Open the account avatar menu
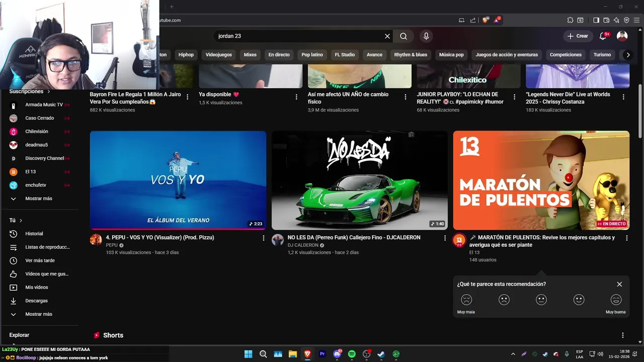 click(x=622, y=36)
